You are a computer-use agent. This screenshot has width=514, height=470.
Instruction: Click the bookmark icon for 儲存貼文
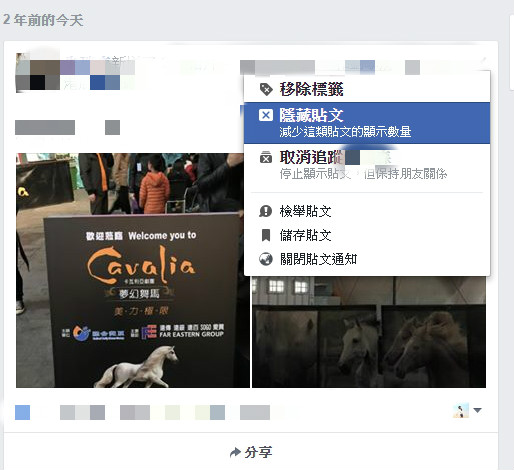click(x=266, y=235)
